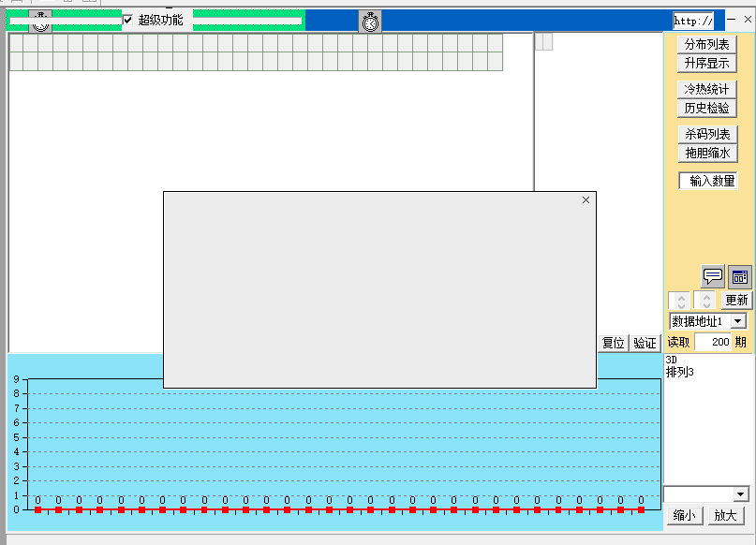The image size is (756, 545).
Task: Show the 杀码列表 list
Action: tap(706, 134)
